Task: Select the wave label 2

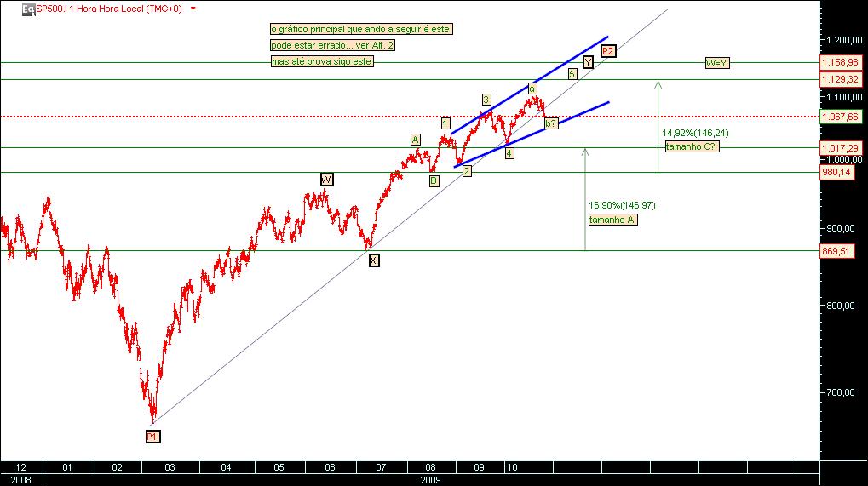Action: click(467, 171)
